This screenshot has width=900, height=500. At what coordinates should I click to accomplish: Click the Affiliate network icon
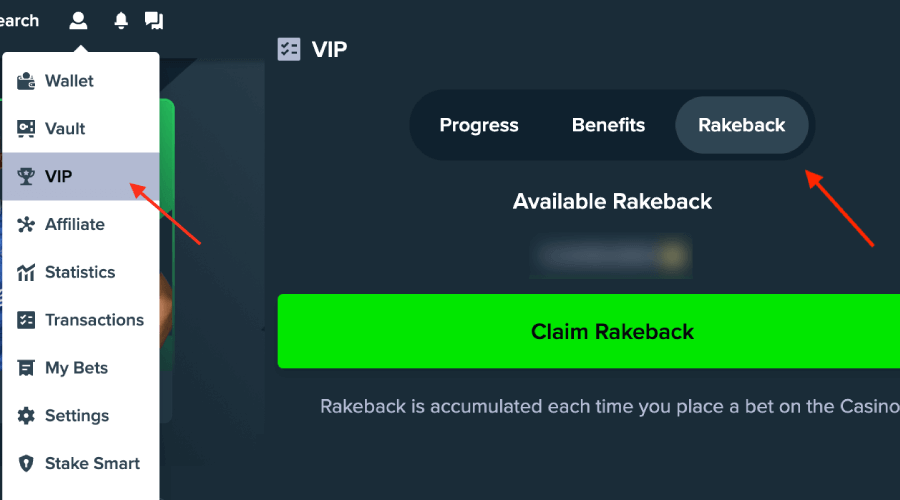26,224
